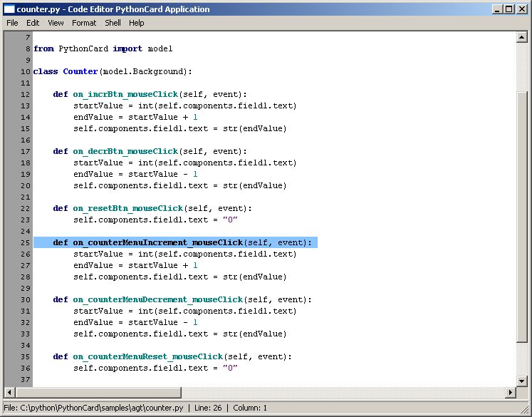532x417 pixels.
Task: Click line 13 'startValue = int(...)' code
Action: coord(185,106)
